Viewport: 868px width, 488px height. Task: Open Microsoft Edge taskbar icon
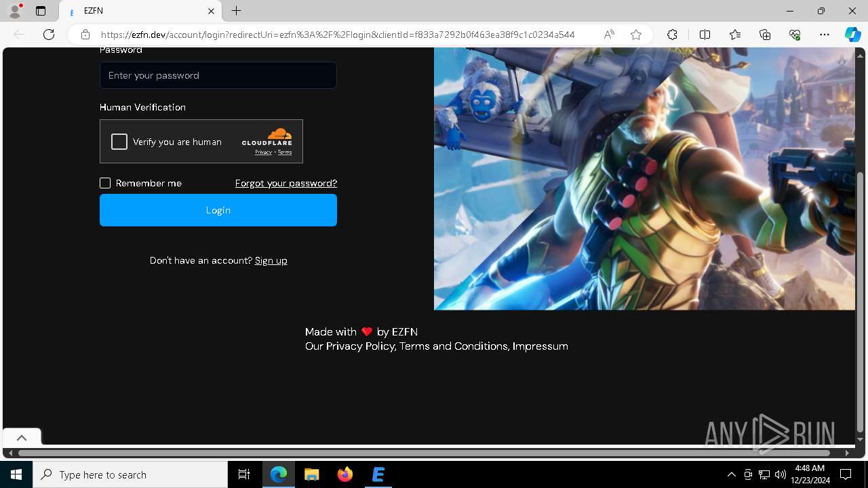(x=279, y=474)
